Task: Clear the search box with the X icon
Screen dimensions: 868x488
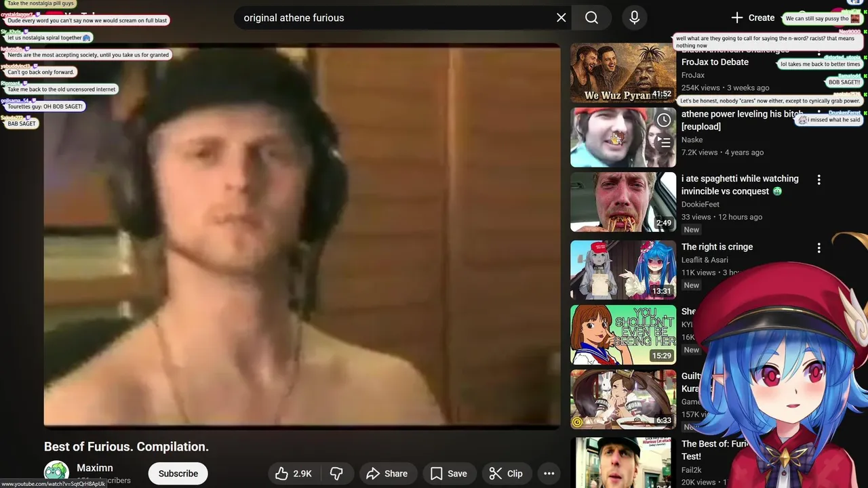Action: [x=561, y=18]
